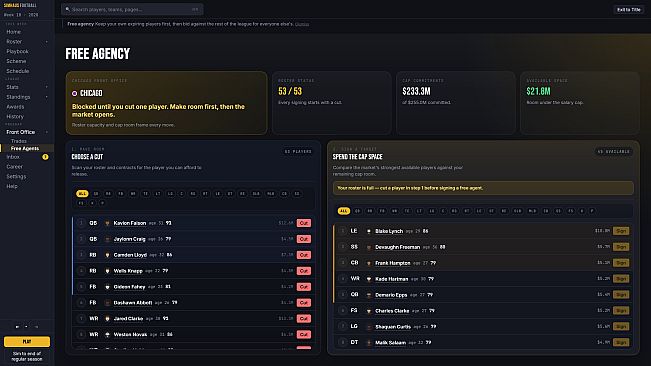Click the $233.3M cap commitments card
This screenshot has width=651, height=366.
click(455, 102)
